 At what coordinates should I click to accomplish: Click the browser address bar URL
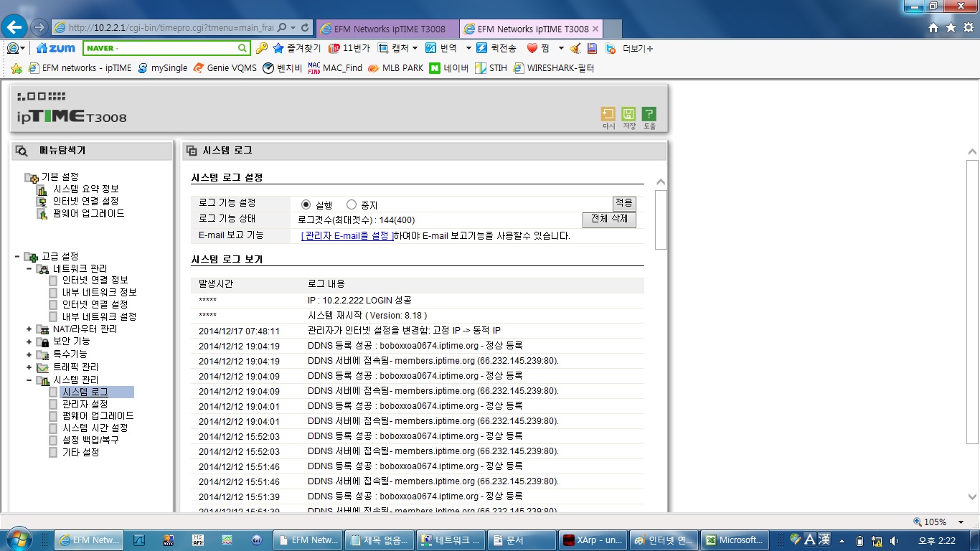point(171,28)
